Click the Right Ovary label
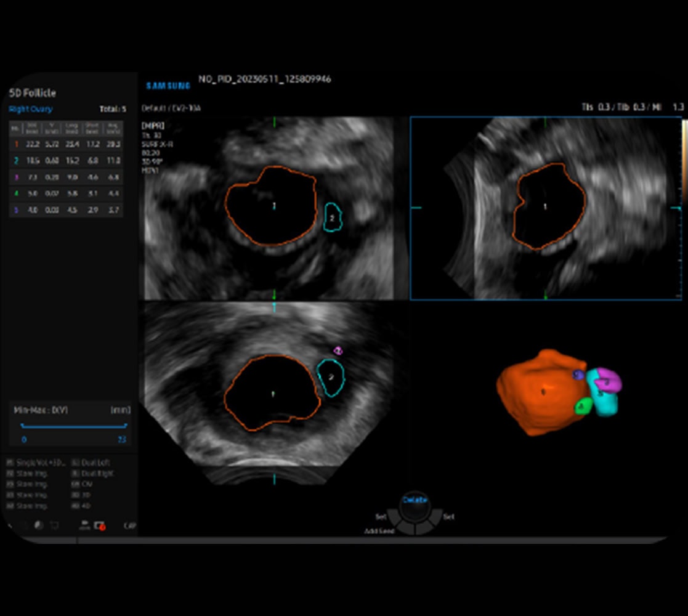Viewport: 688px width, 616px height. point(31,109)
